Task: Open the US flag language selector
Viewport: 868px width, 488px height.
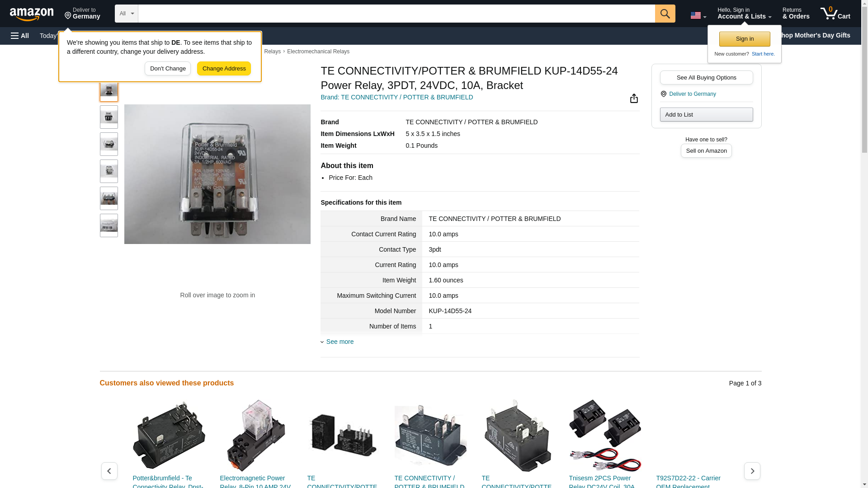Action: click(698, 15)
